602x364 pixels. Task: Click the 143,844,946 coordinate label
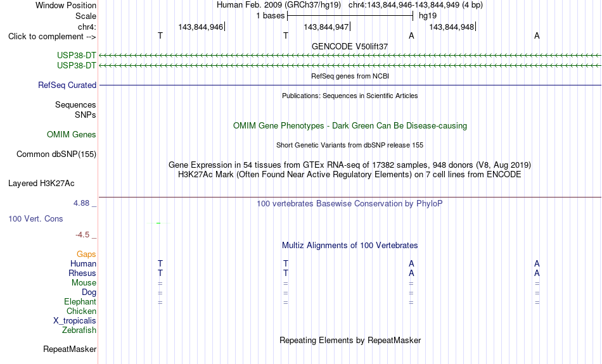click(x=201, y=27)
